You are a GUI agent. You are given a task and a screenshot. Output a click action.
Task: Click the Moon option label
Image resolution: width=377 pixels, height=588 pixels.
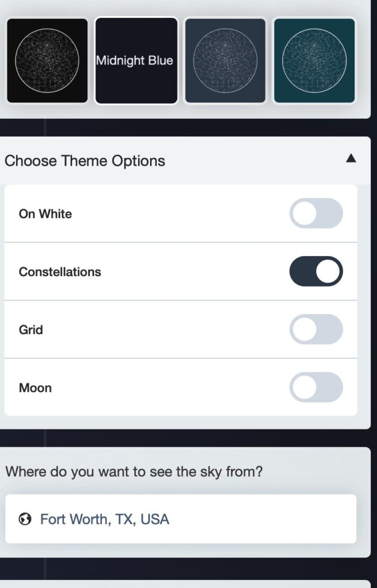click(35, 388)
